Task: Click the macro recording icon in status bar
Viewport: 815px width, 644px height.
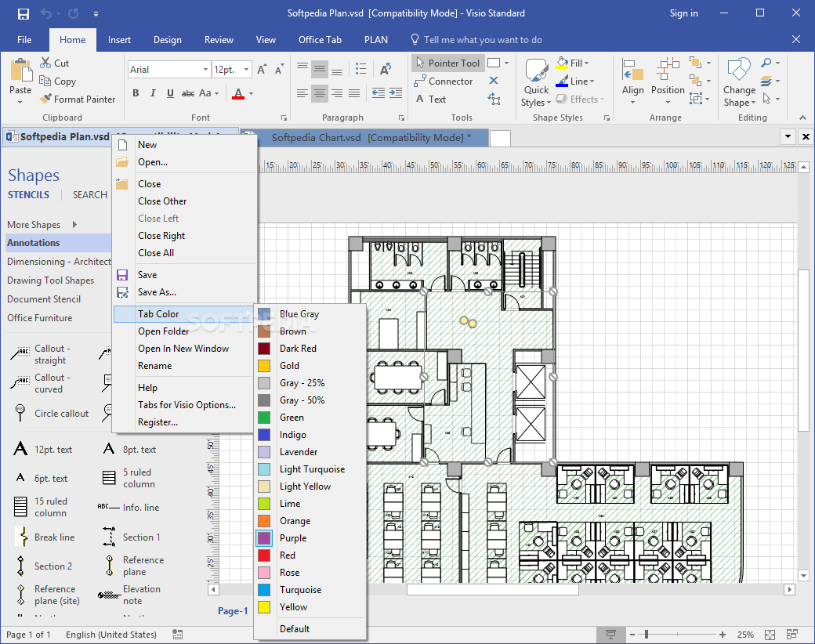Action: tap(178, 634)
